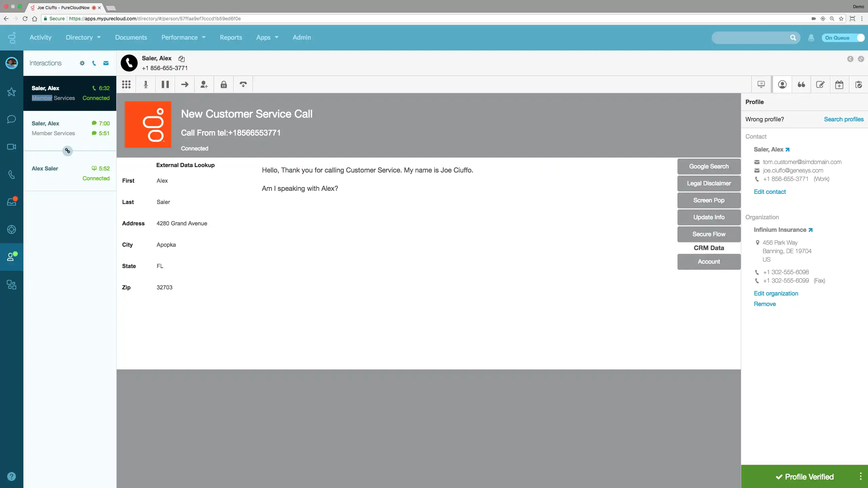The width and height of the screenshot is (868, 488).
Task: Click the Search profiles link
Action: (844, 119)
